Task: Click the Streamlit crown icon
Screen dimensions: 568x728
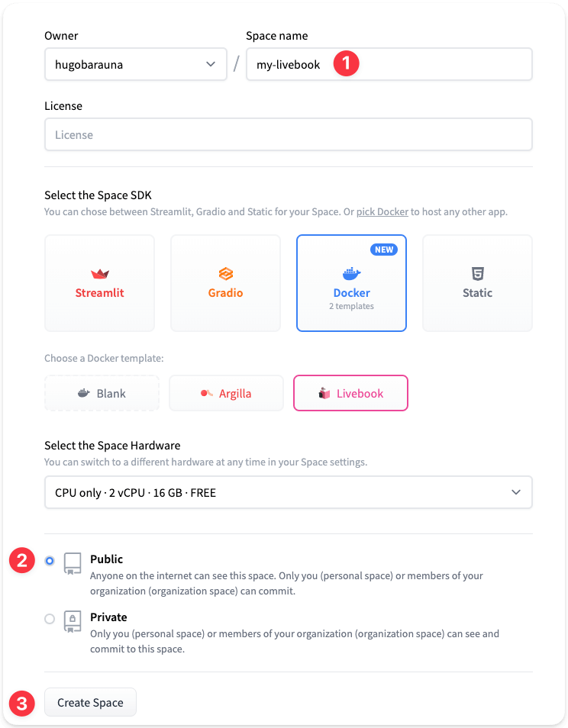Action: (100, 274)
